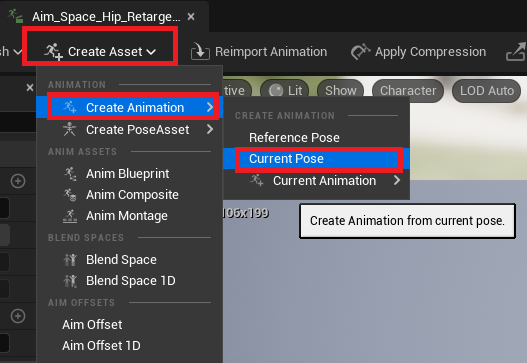Click the Anim Montage icon
This screenshot has height=363, width=527.
pyautogui.click(x=70, y=216)
